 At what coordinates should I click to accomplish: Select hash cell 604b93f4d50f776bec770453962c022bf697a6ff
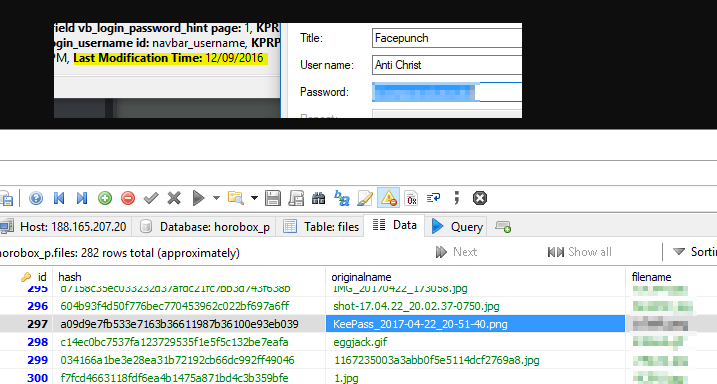point(189,306)
